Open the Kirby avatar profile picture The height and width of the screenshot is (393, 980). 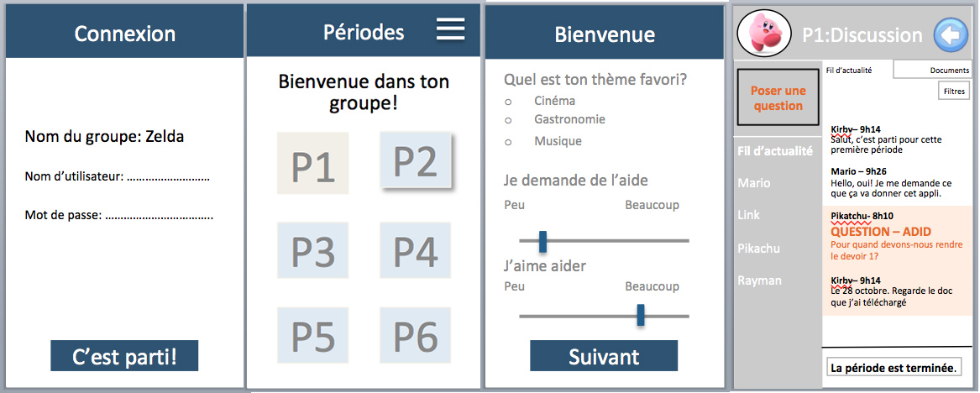(763, 34)
